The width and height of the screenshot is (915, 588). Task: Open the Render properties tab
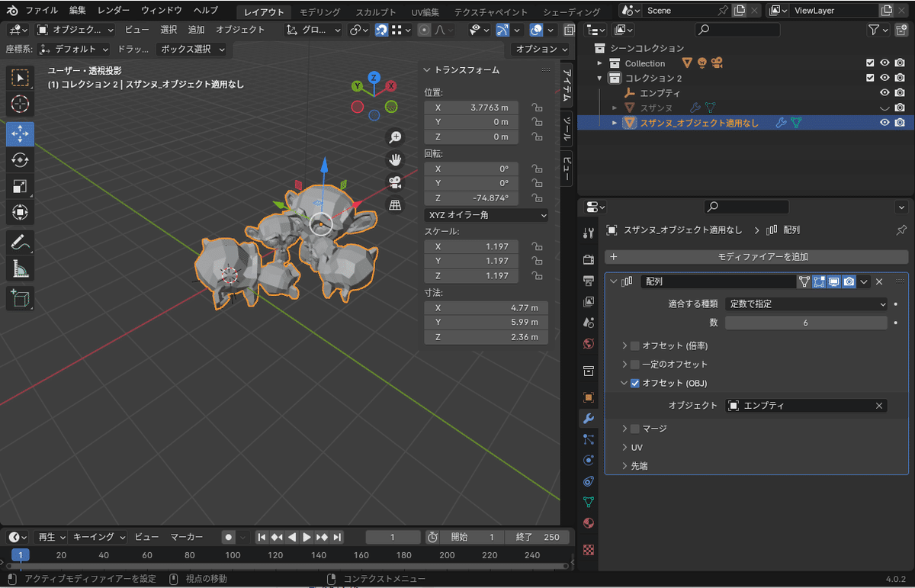click(x=589, y=261)
